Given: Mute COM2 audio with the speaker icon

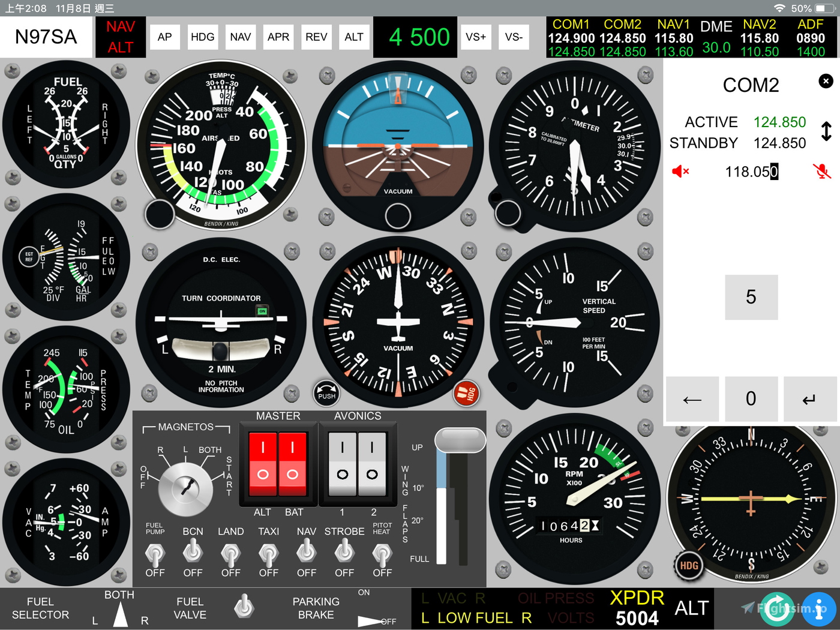Looking at the screenshot, I should coord(680,172).
